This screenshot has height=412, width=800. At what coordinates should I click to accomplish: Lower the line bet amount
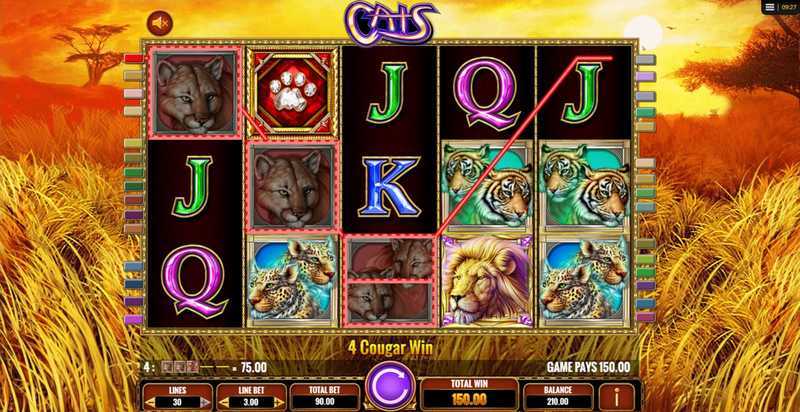tap(225, 402)
